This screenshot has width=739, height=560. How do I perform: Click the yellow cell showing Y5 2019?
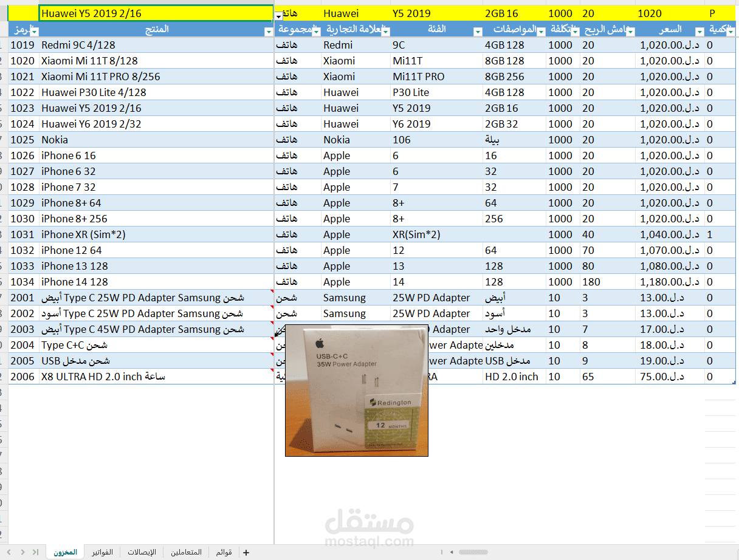436,13
